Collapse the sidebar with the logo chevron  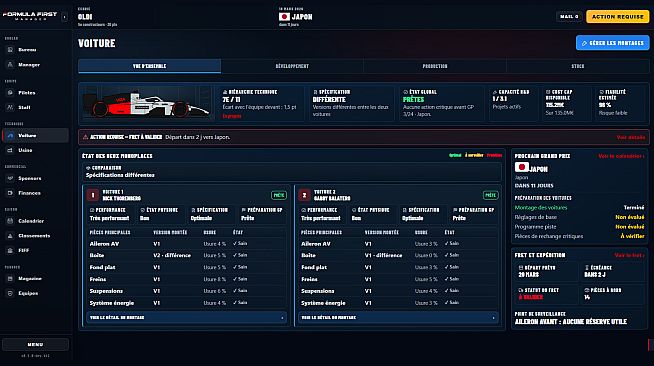point(64,17)
